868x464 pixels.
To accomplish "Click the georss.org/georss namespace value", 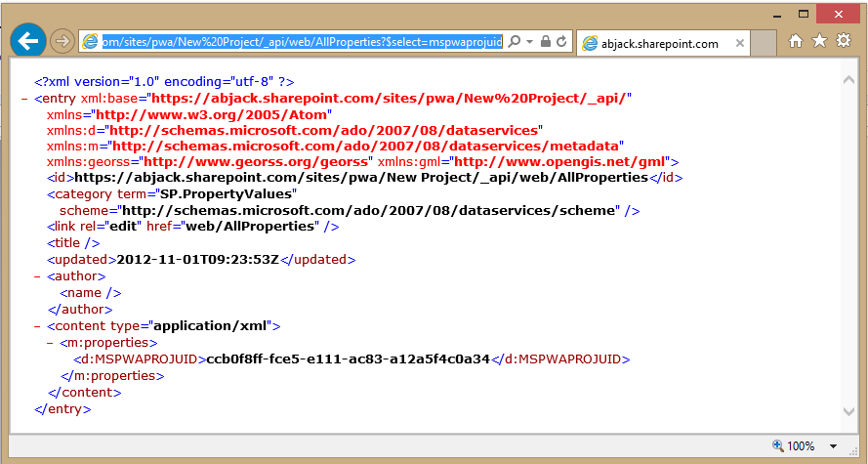I will (257, 162).
